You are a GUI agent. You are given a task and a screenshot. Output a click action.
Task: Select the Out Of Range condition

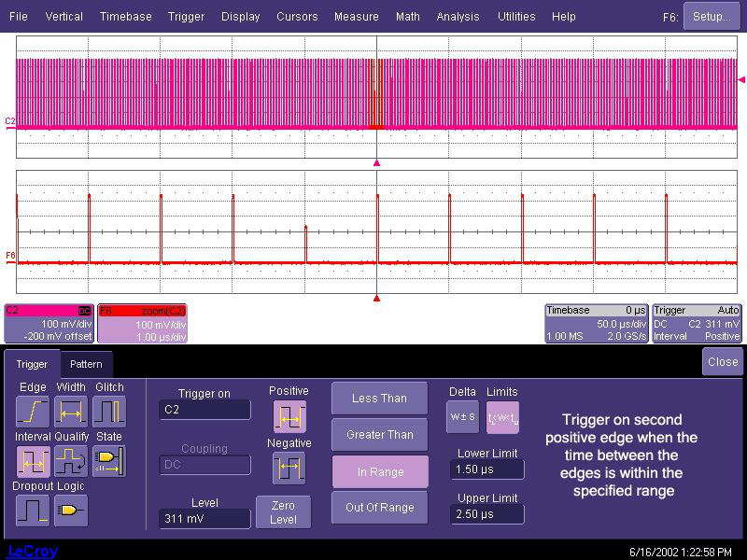379,508
